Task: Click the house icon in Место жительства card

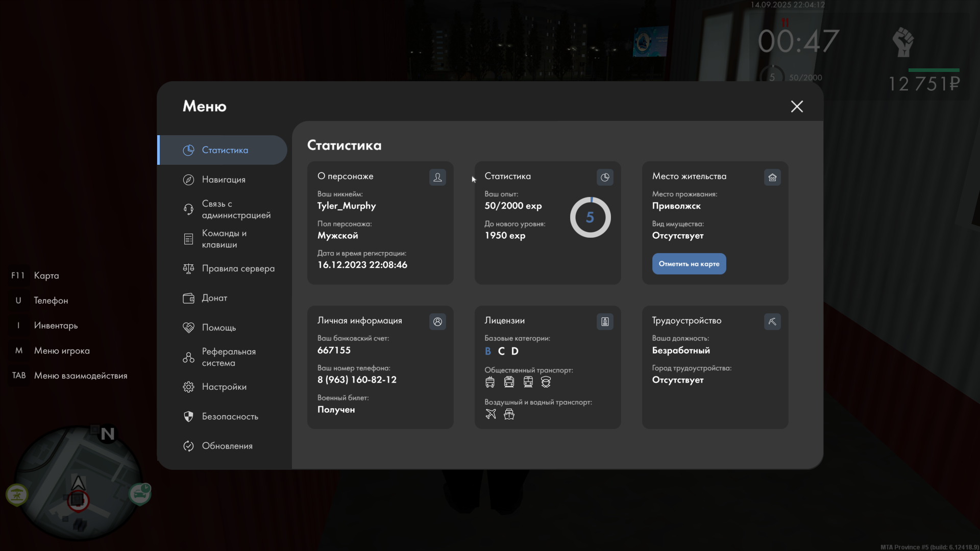Action: coord(772,177)
